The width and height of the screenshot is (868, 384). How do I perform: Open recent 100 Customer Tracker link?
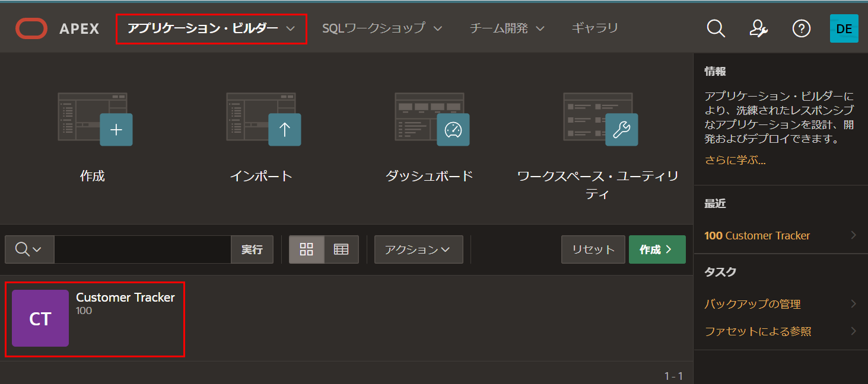click(x=757, y=235)
